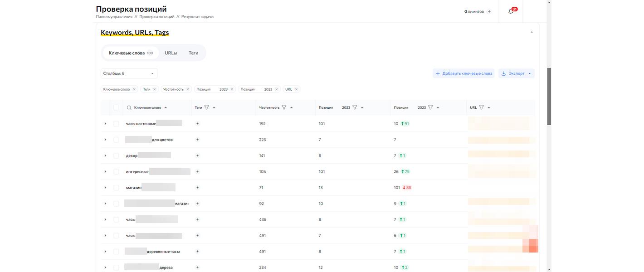Check the 'часы настенные' row checkbox
644x272 pixels.
pos(116,123)
